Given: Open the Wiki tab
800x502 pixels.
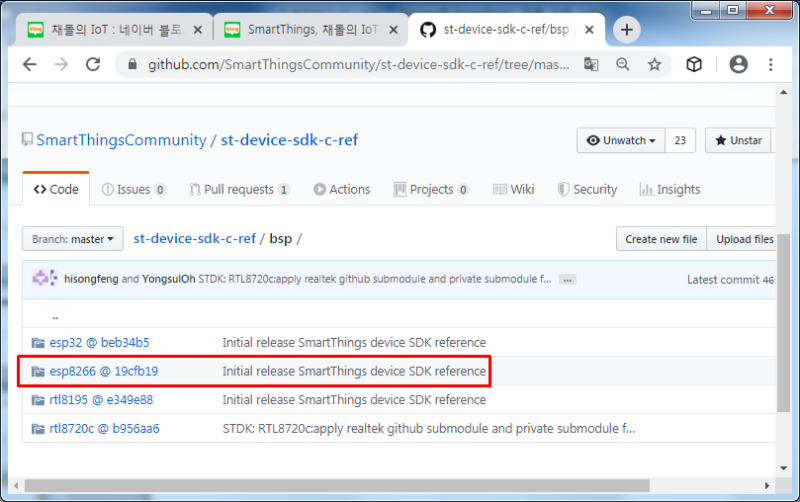Looking at the screenshot, I should point(514,189).
